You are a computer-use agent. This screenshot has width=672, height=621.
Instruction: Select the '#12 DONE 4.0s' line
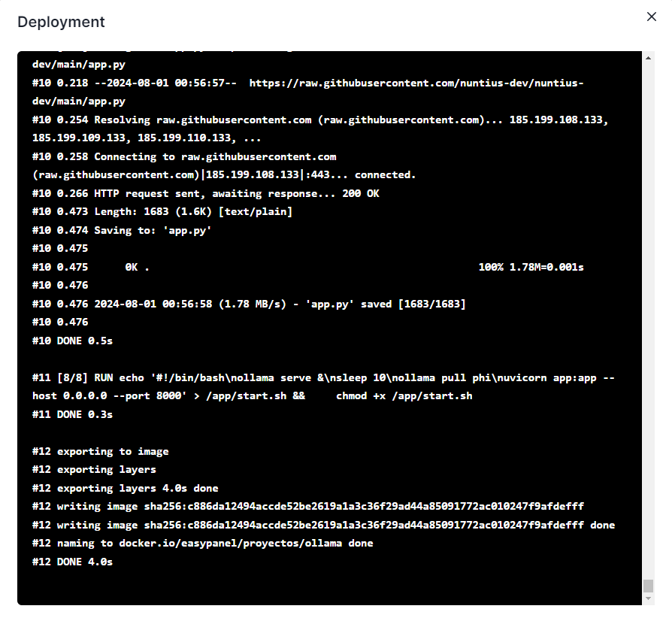click(72, 562)
